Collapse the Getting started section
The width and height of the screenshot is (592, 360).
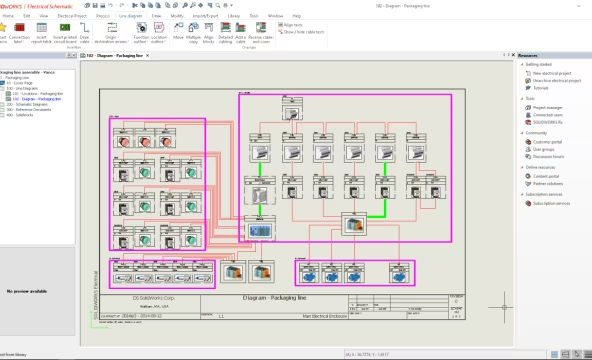click(x=522, y=65)
